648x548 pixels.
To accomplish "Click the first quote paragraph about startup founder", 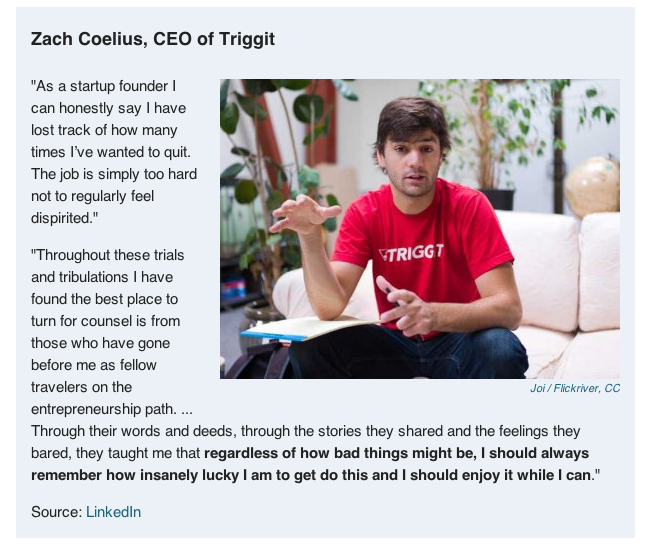I will coord(114,152).
